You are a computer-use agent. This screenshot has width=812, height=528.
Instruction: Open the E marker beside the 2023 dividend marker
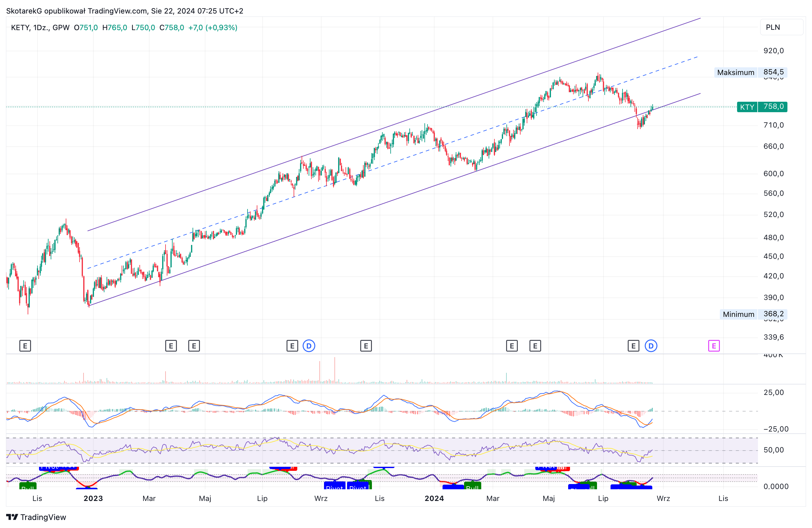(x=292, y=346)
